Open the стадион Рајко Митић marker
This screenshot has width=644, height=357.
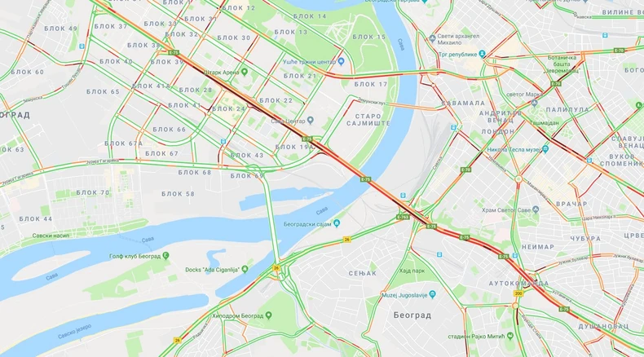[510, 336]
